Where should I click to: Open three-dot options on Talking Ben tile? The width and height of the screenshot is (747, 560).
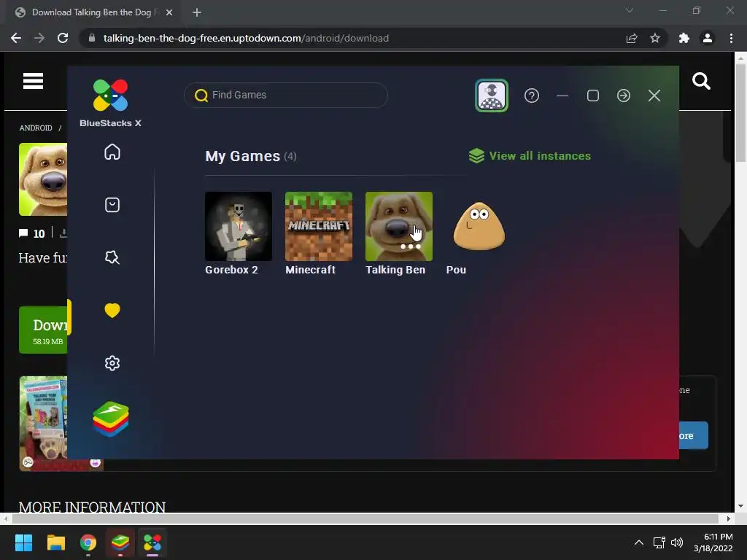click(x=411, y=246)
